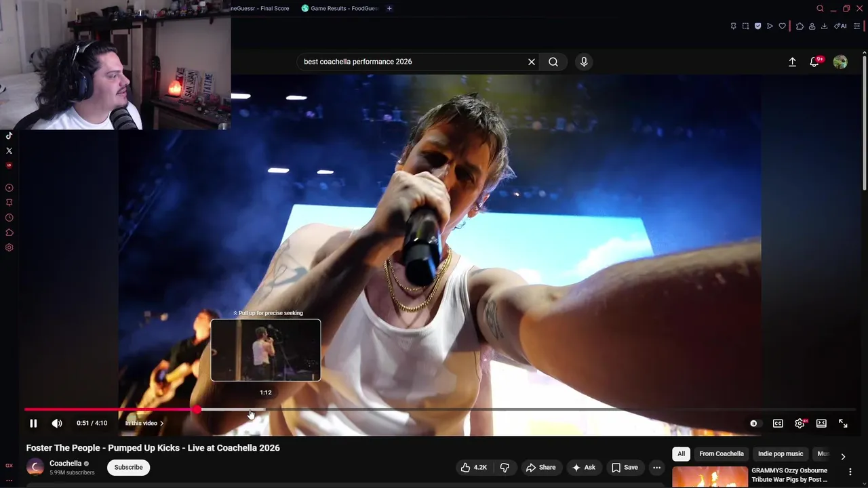This screenshot has width=868, height=488.
Task: Open TikTok in the browser's sidebar
Action: coord(9,136)
